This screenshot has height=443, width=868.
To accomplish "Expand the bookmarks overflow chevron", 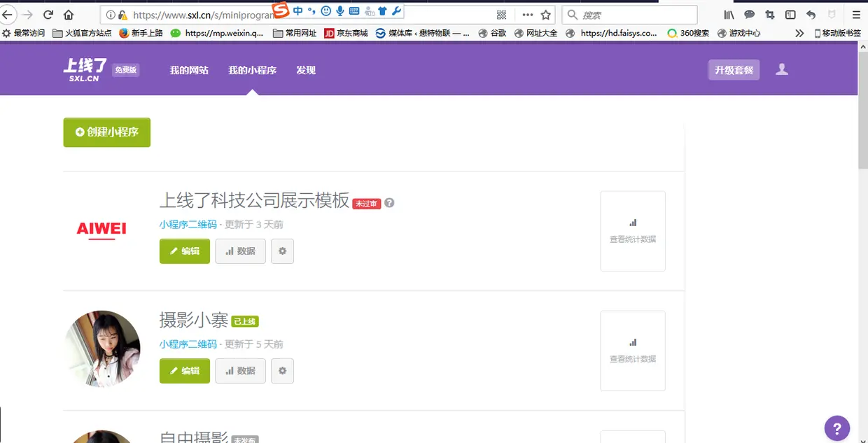I will (x=799, y=32).
